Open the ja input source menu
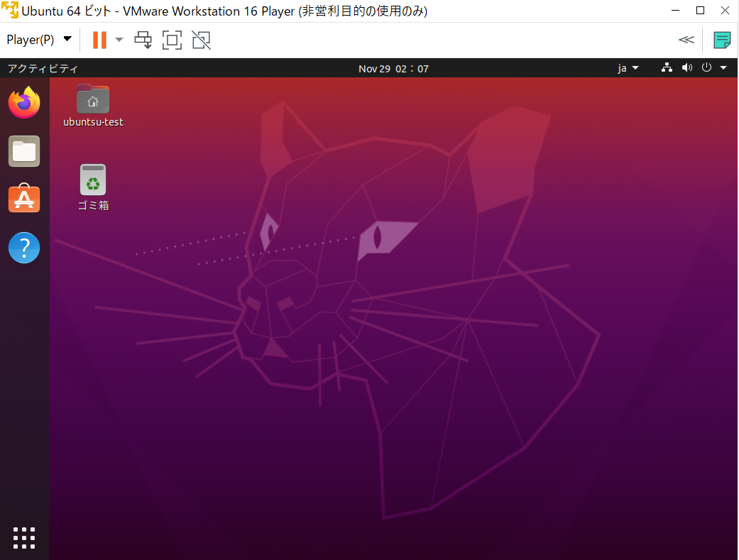The width and height of the screenshot is (739, 560). pos(628,68)
